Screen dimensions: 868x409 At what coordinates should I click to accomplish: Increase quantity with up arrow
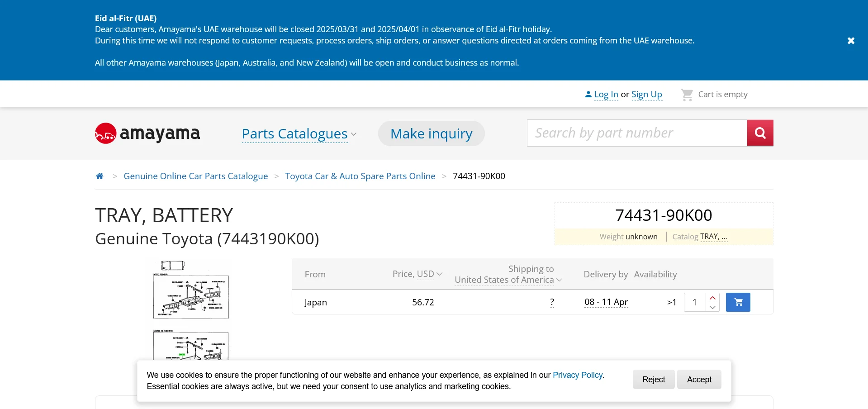tap(712, 298)
